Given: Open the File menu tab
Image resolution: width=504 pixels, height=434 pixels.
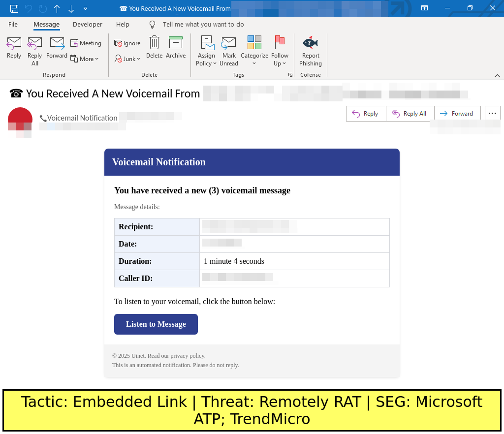Looking at the screenshot, I should [13, 24].
